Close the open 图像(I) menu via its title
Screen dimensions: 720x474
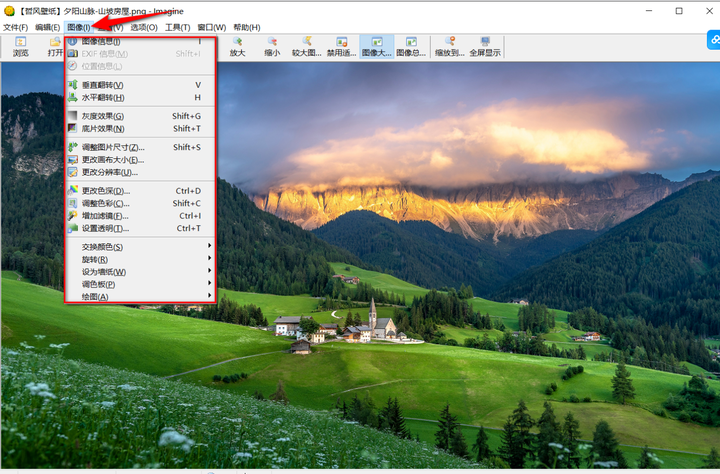[x=79, y=28]
